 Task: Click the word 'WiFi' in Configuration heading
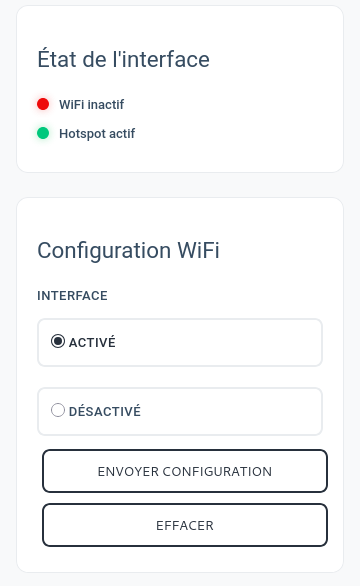pos(198,250)
